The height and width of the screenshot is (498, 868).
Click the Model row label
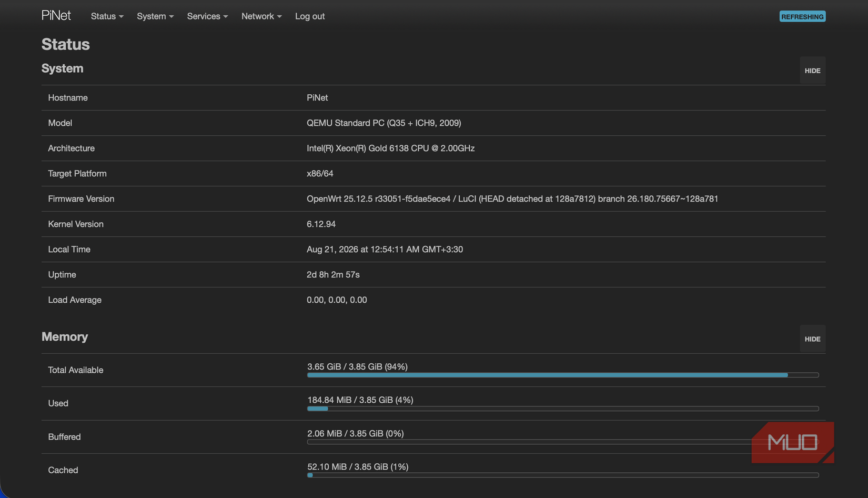coord(60,123)
